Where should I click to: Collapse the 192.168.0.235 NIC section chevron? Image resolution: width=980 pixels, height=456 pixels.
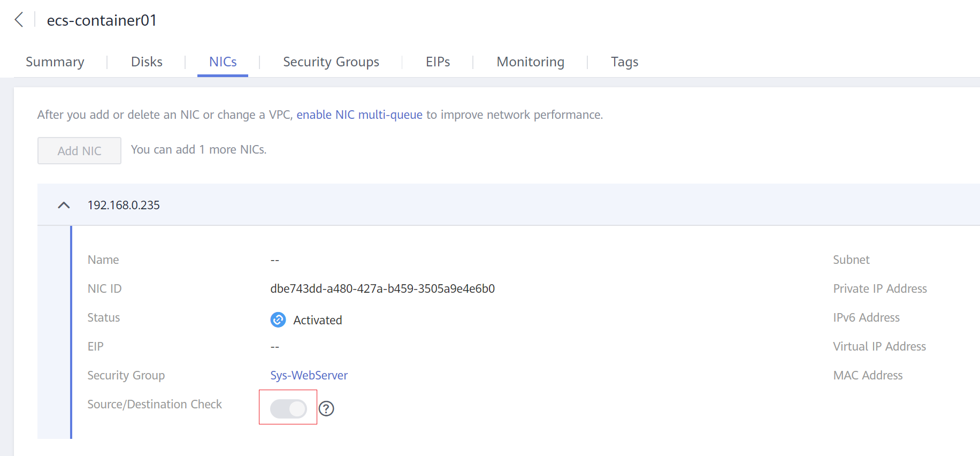pos(64,205)
